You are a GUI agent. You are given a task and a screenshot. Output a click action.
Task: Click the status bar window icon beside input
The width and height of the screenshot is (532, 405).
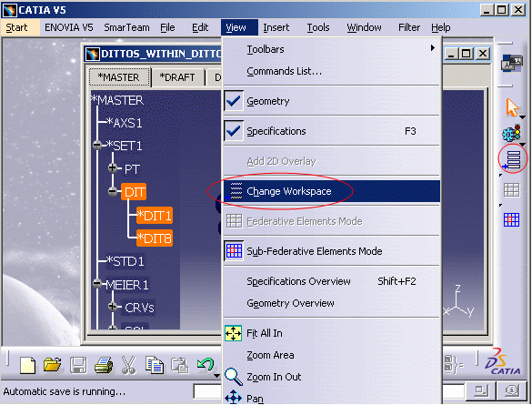point(481,391)
